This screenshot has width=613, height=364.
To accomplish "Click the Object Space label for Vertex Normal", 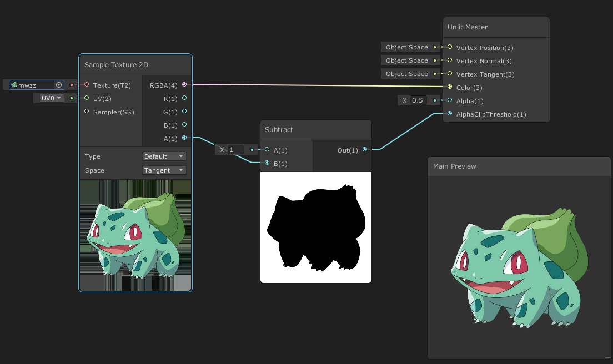I will click(406, 60).
